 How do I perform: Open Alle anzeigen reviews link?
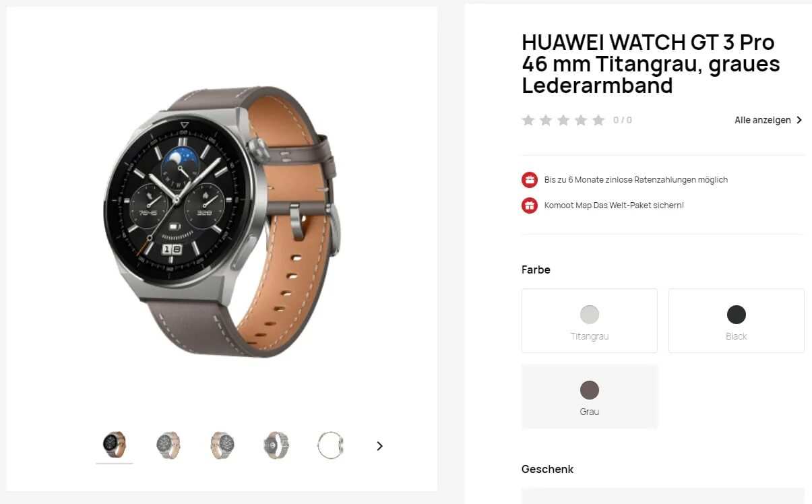763,120
